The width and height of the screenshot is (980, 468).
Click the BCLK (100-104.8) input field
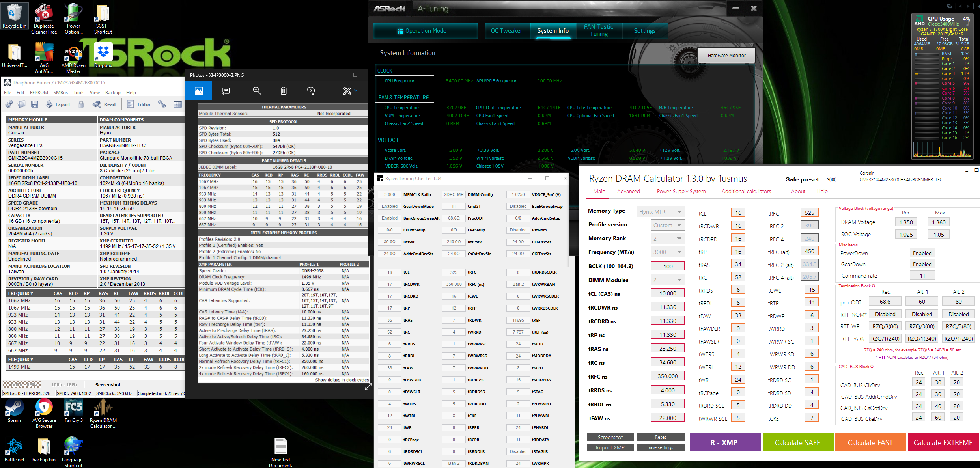(668, 266)
